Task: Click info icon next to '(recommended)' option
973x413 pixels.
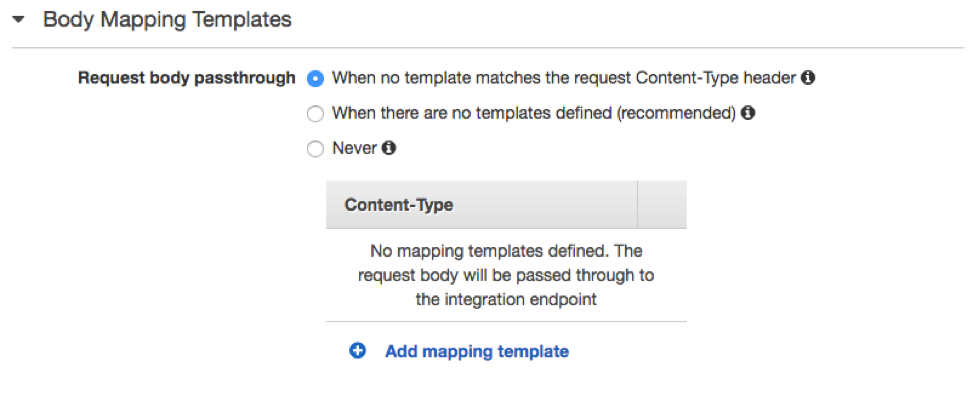Action: (x=747, y=113)
